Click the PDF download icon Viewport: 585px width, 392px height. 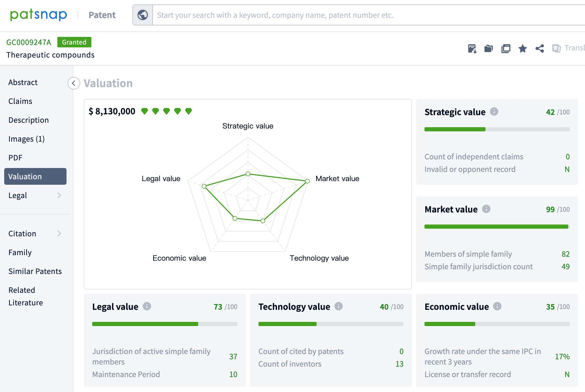pos(472,48)
